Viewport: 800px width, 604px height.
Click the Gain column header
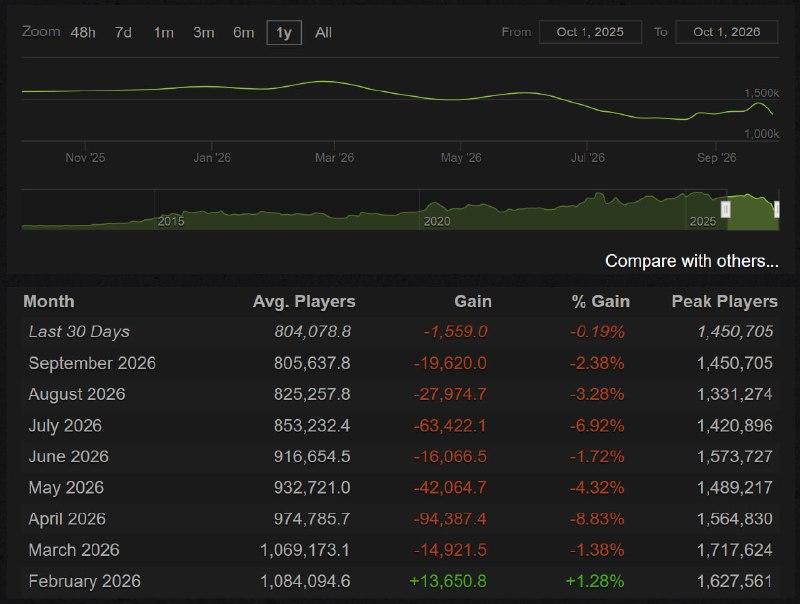(x=473, y=301)
